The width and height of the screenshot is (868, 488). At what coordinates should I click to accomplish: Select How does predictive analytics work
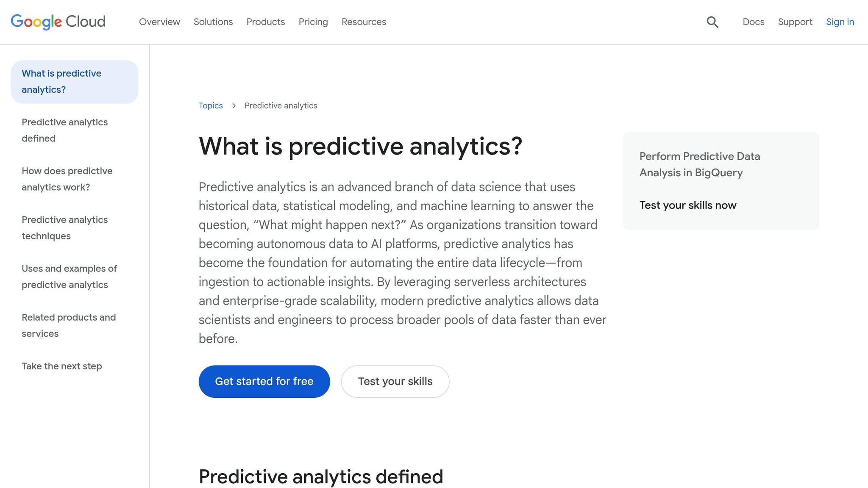(67, 179)
